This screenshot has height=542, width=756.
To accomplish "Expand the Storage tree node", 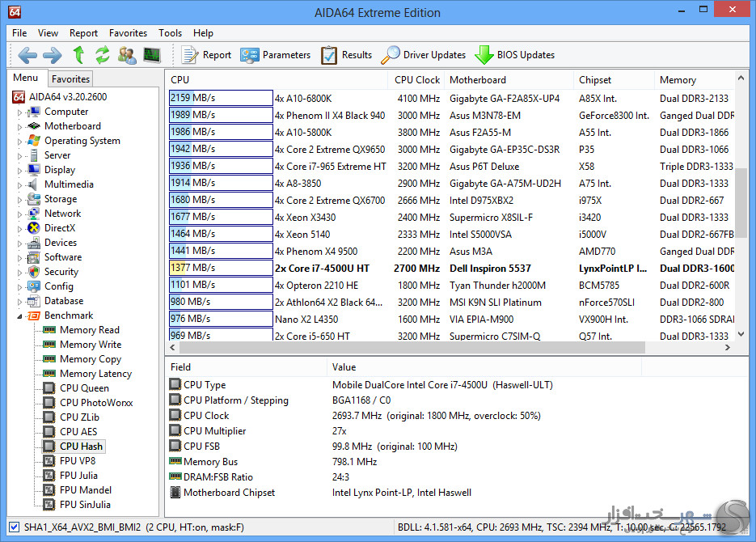I will pos(20,200).
